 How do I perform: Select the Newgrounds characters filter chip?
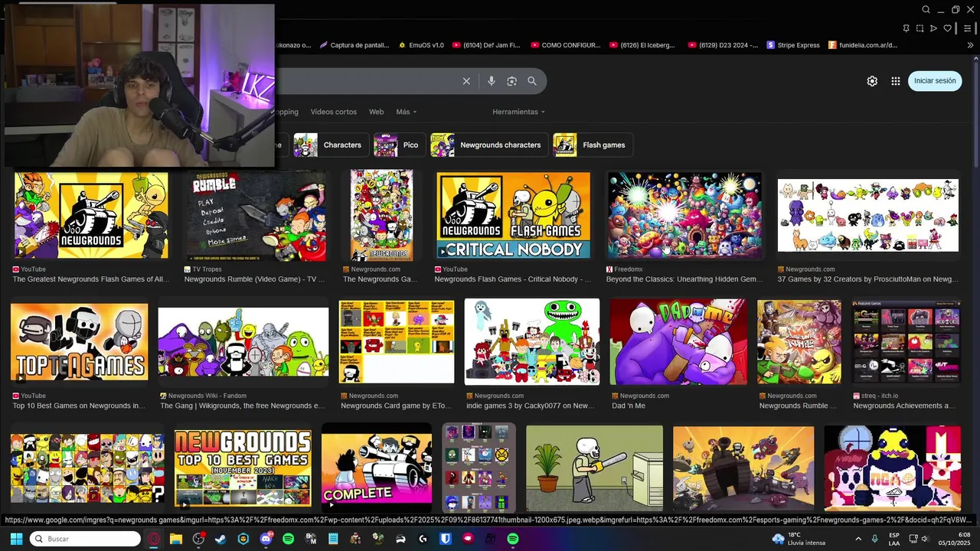click(x=488, y=145)
